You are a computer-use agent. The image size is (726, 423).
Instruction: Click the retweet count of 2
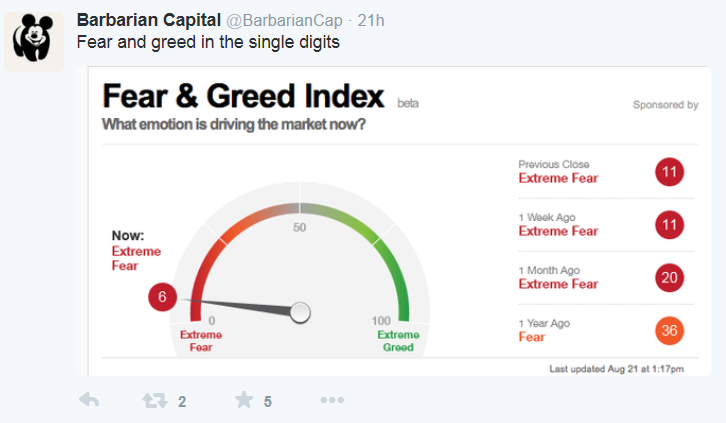(182, 402)
